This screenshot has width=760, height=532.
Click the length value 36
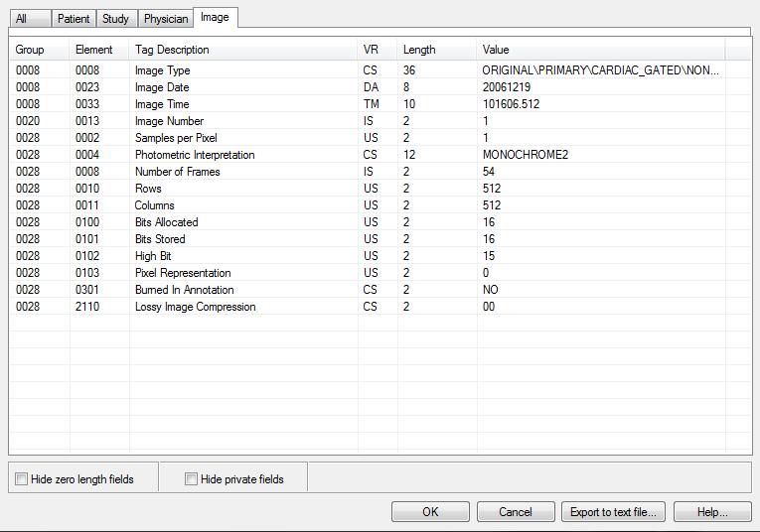409,70
